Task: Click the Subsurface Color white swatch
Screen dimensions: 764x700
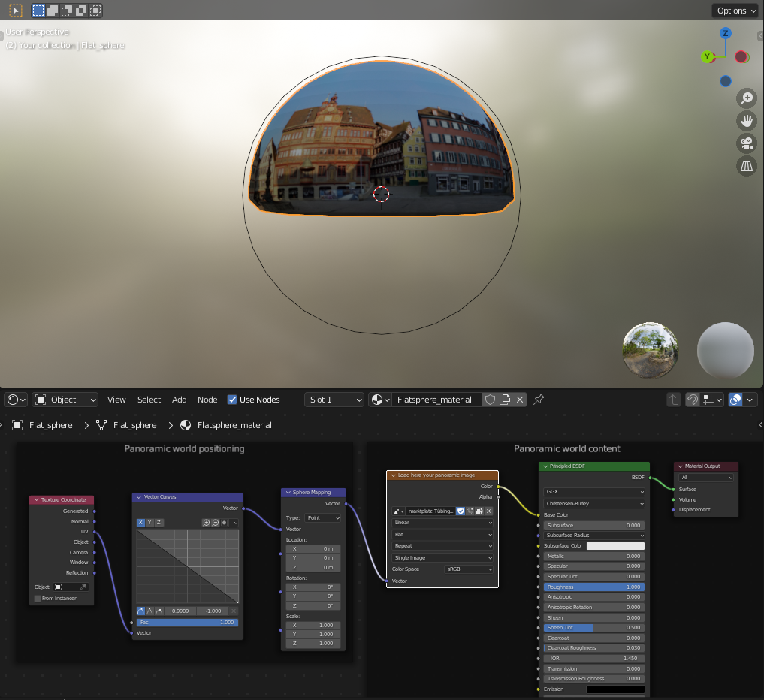Action: coord(615,545)
